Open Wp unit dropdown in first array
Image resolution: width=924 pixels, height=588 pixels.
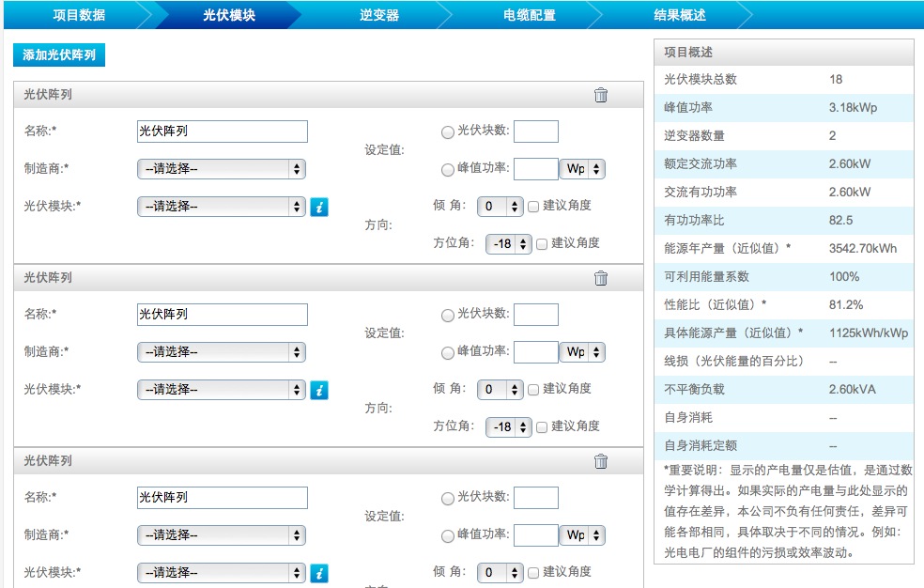coord(582,169)
